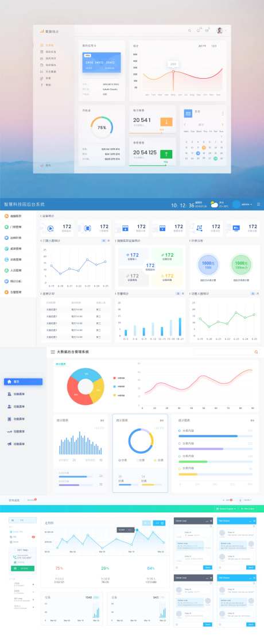Select orange highlighted first item in 数据统计 sidebar

tap(47, 45)
